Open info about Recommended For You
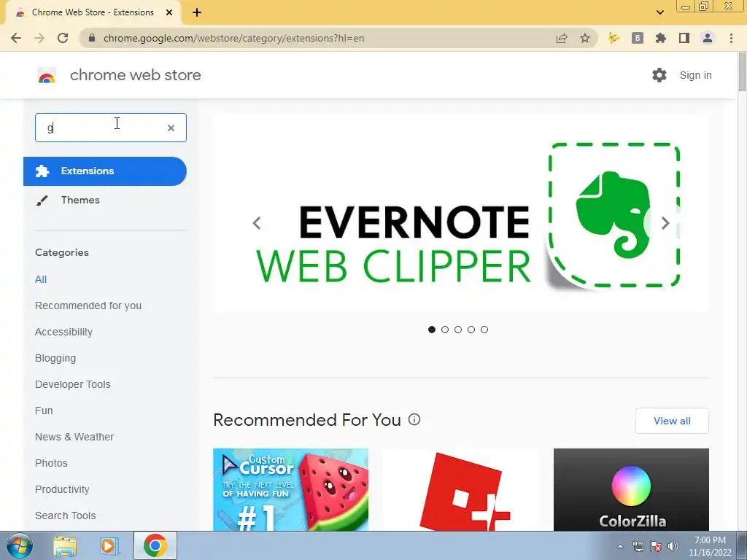Screen dimensions: 747x560 pos(414,419)
